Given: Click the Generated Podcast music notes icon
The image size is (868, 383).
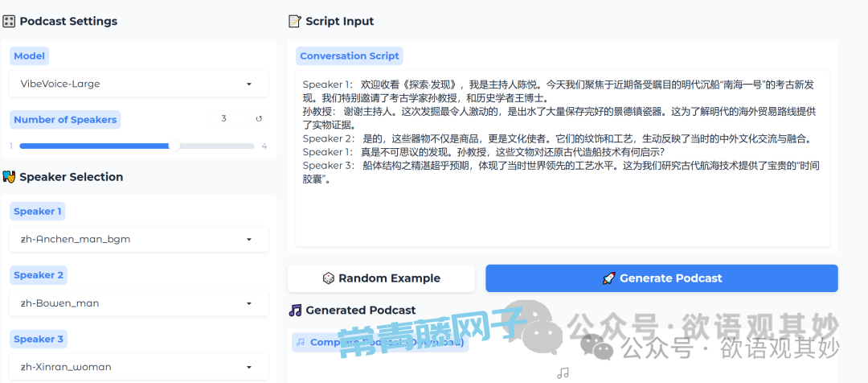Looking at the screenshot, I should tap(296, 311).
